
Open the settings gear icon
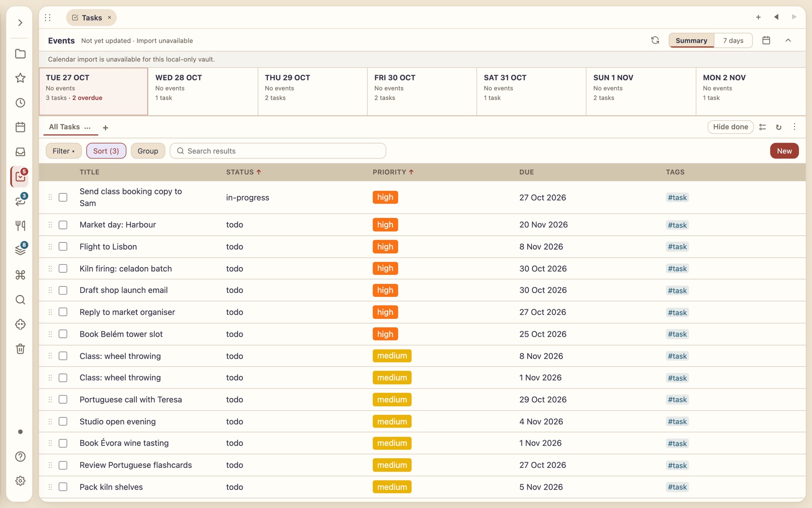[20, 481]
